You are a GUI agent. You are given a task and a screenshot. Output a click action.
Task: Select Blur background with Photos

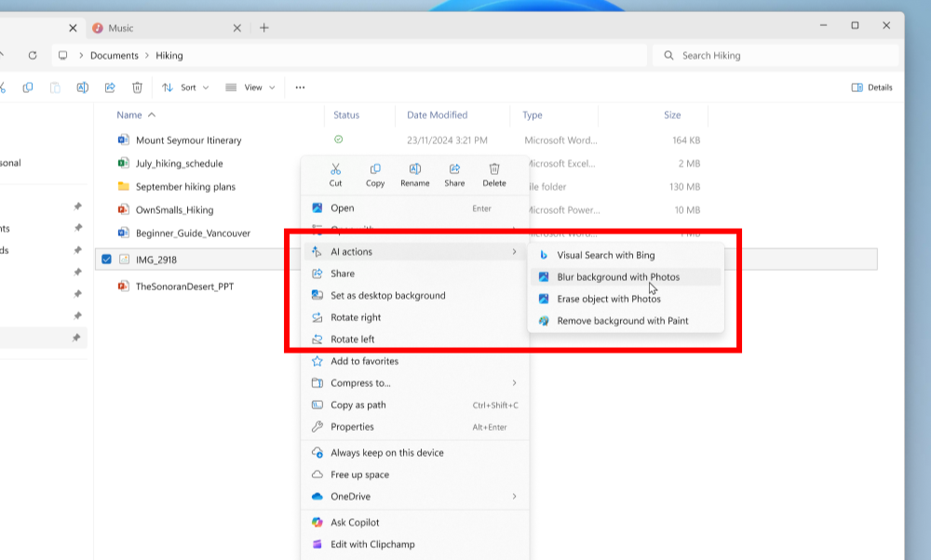tap(618, 277)
